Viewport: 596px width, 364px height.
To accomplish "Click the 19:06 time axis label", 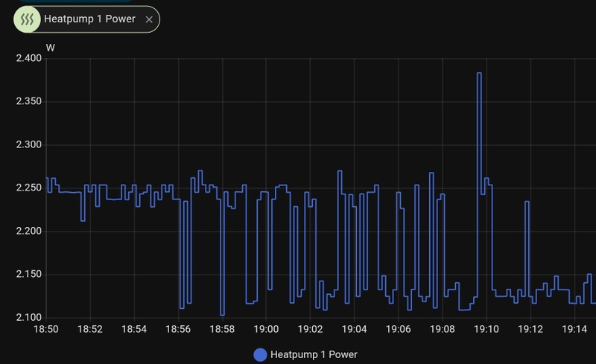I will coord(398,329).
